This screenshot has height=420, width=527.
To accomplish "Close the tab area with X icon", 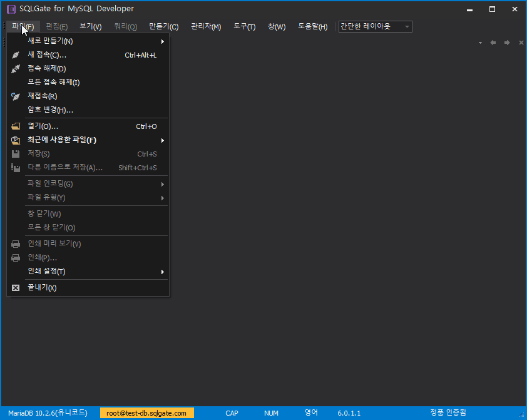I will point(521,43).
